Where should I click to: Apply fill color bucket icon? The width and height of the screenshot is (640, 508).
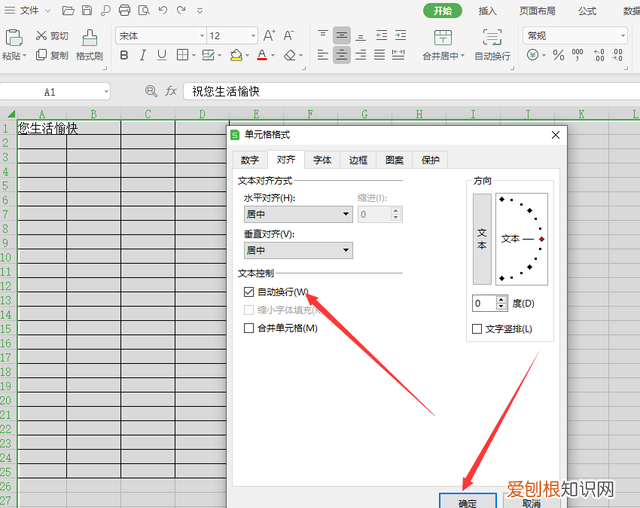coord(236,55)
